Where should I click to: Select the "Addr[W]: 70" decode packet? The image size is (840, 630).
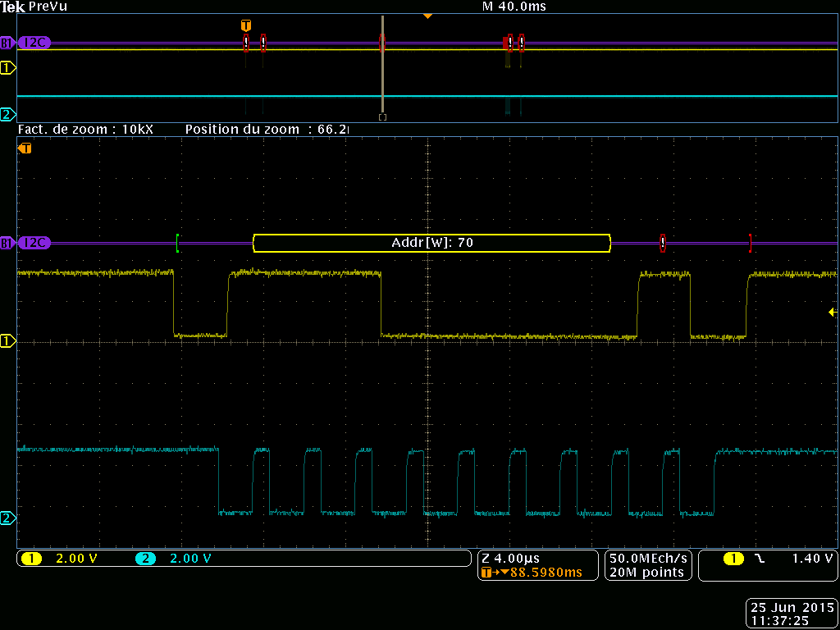pos(431,243)
